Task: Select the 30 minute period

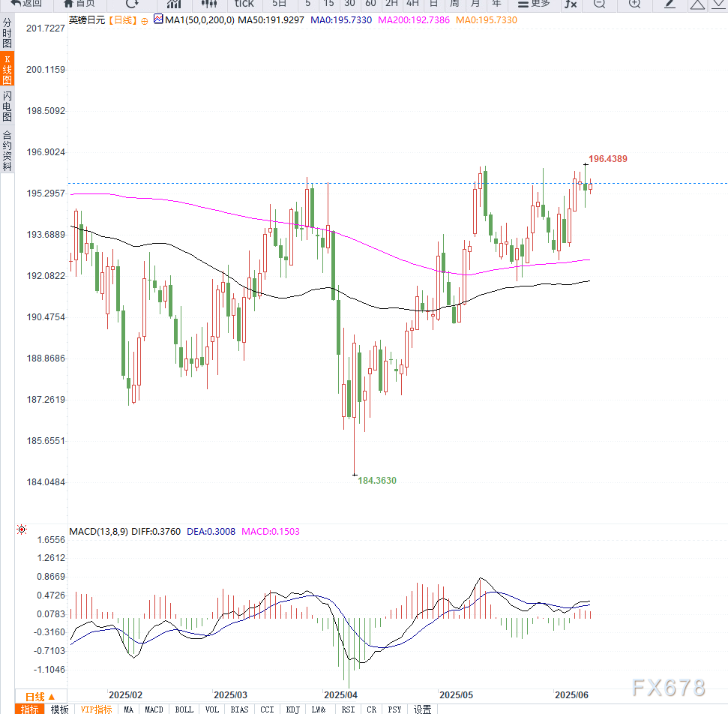Action: click(349, 4)
